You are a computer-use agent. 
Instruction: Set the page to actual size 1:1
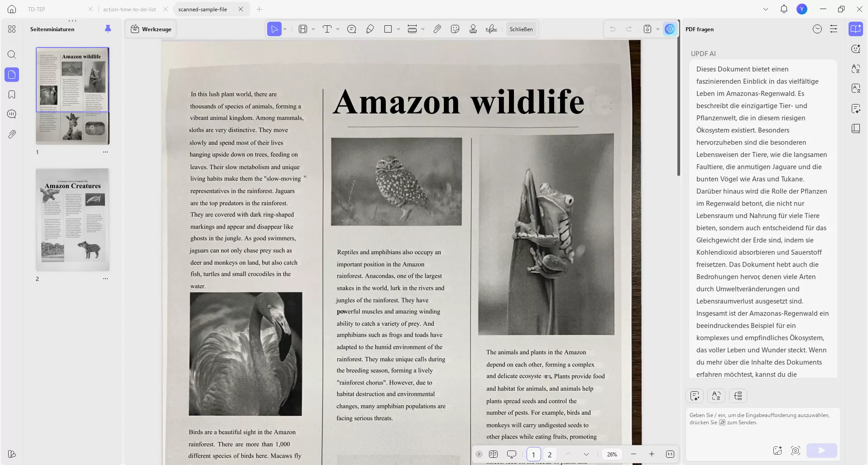point(670,454)
